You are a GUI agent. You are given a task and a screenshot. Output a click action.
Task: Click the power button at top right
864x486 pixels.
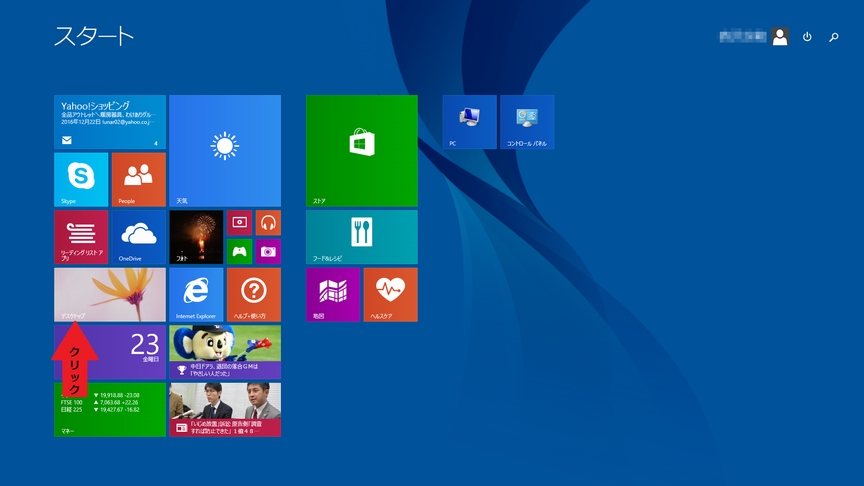(808, 37)
